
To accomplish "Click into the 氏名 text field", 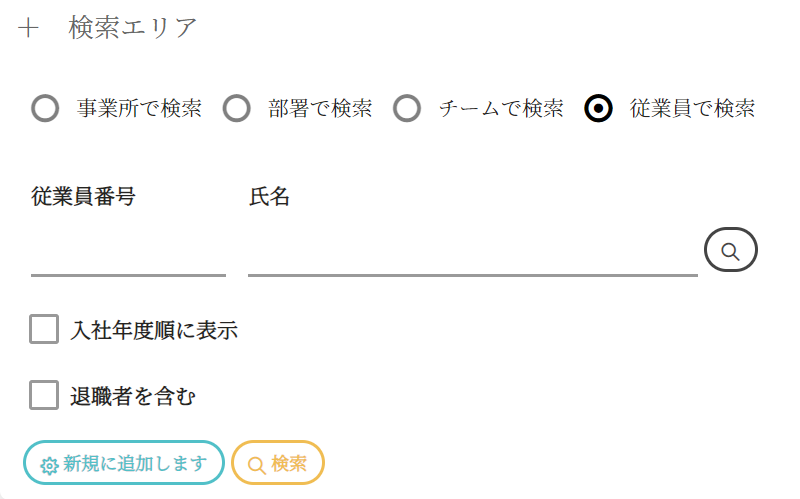I will pos(472,254).
